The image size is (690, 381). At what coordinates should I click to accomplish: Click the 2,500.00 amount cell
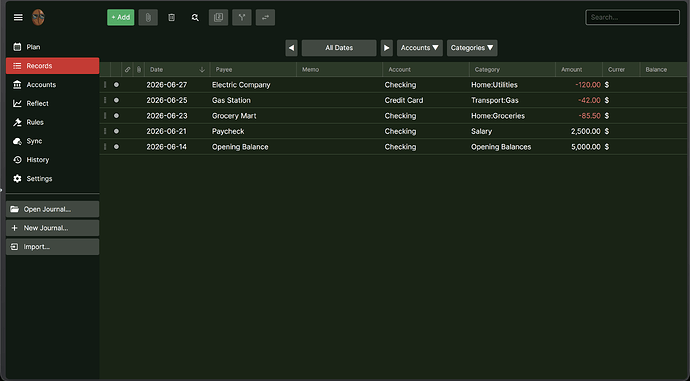[x=579, y=131]
